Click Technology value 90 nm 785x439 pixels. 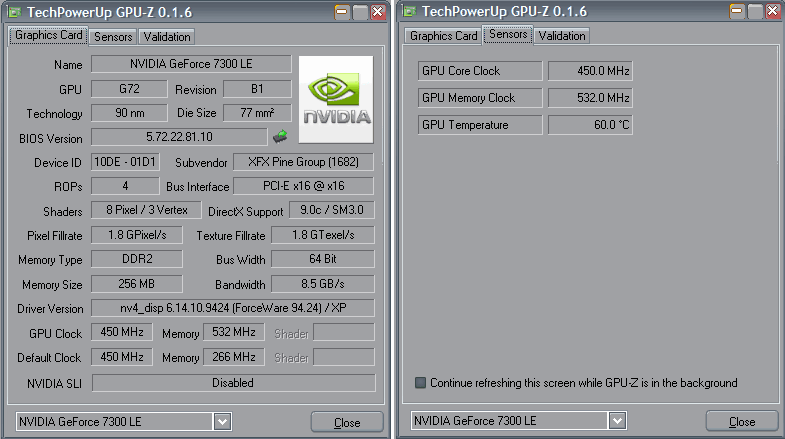coord(129,113)
